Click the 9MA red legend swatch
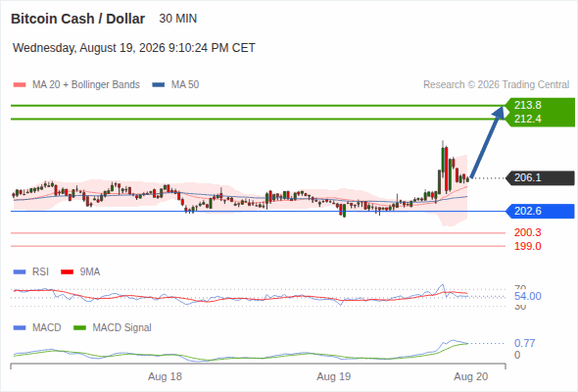This screenshot has height=392, width=578. click(x=67, y=272)
